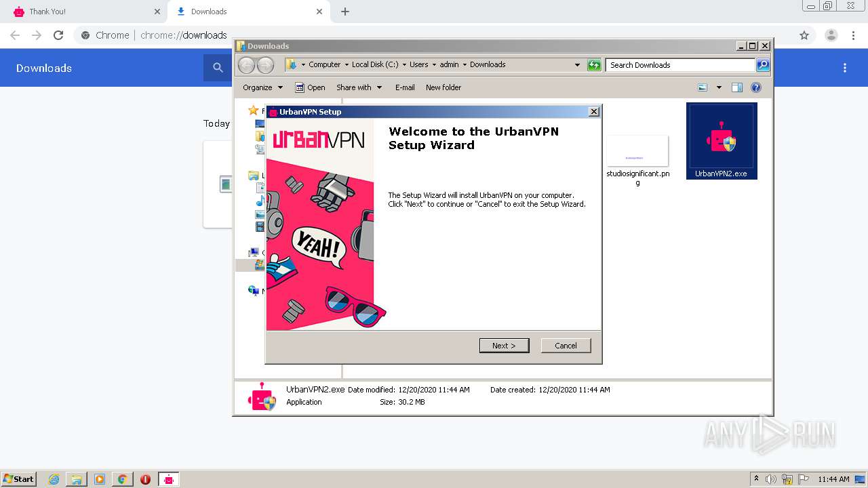This screenshot has width=868, height=488.
Task: Click the green refresh address button
Action: tap(594, 65)
